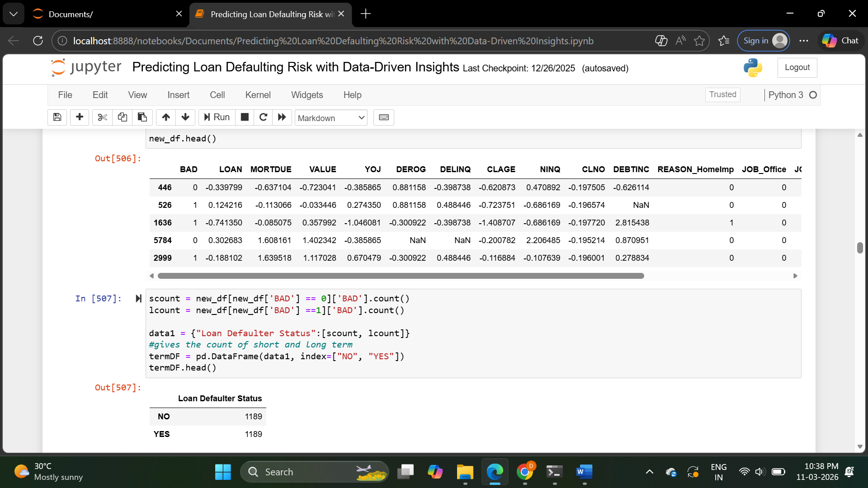Screen dimensions: 868x488
Task: Open Google Chrome from taskbar
Action: 525,472
